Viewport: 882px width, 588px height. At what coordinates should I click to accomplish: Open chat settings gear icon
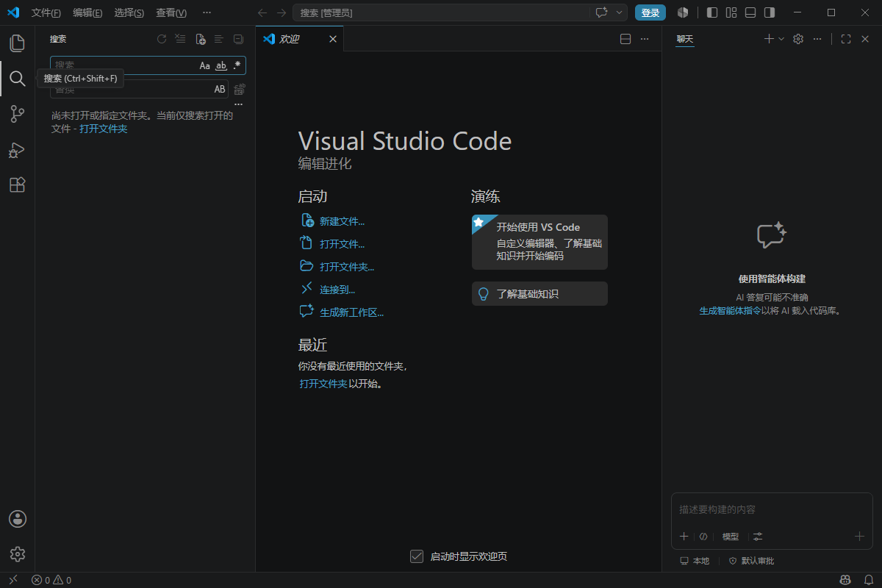tap(798, 39)
